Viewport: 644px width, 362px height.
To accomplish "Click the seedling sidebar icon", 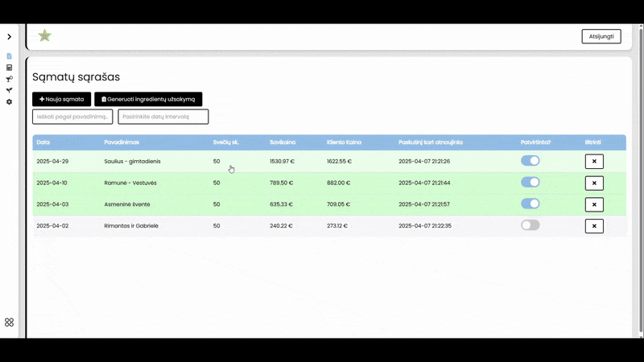I will pyautogui.click(x=9, y=90).
